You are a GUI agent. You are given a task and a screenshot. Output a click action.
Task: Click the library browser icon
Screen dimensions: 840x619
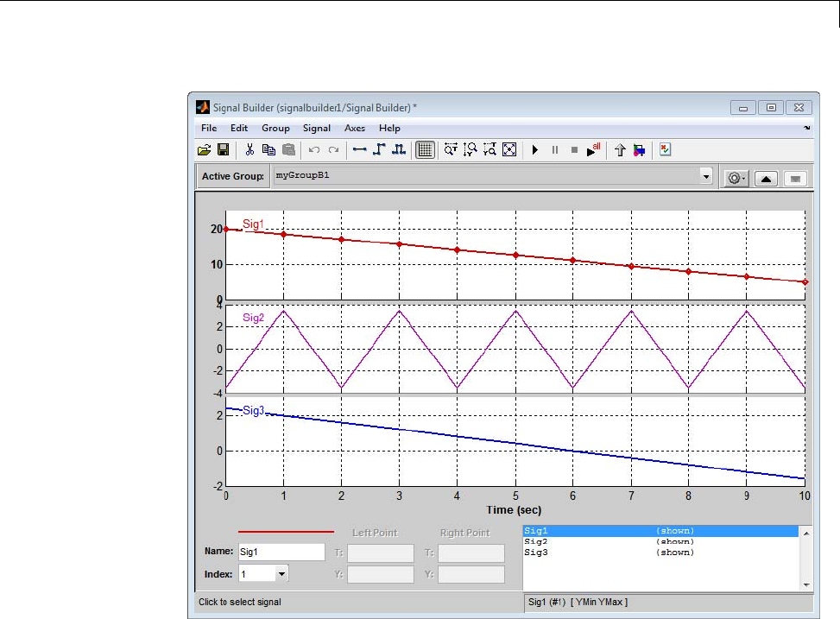point(639,150)
